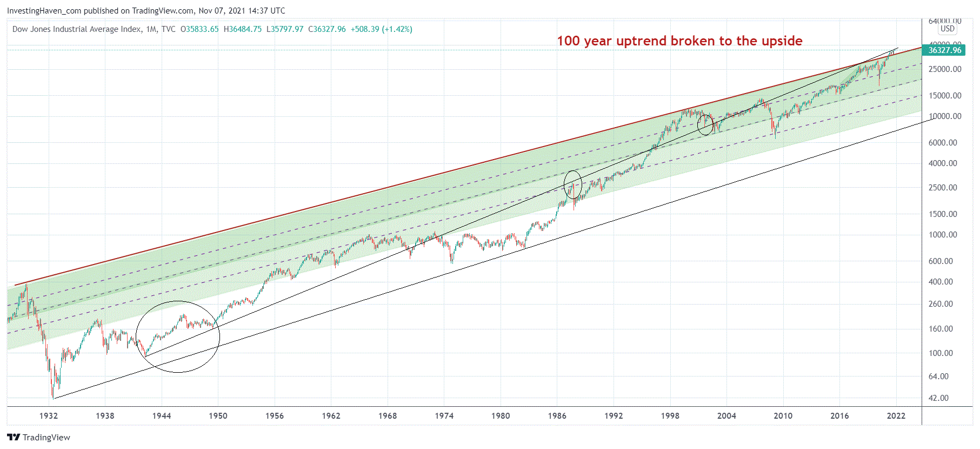Click the 1998 label on time axis
The width and height of the screenshot is (980, 449).
pyautogui.click(x=670, y=415)
